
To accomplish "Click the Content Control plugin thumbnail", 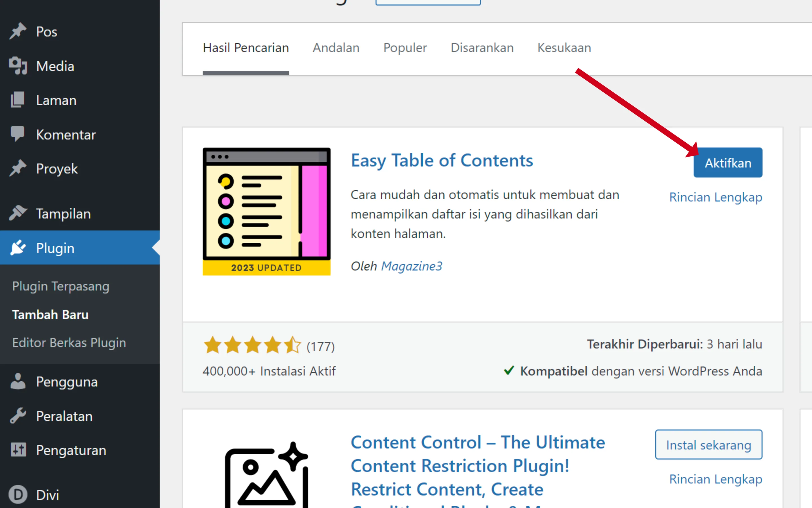I will tap(266, 474).
